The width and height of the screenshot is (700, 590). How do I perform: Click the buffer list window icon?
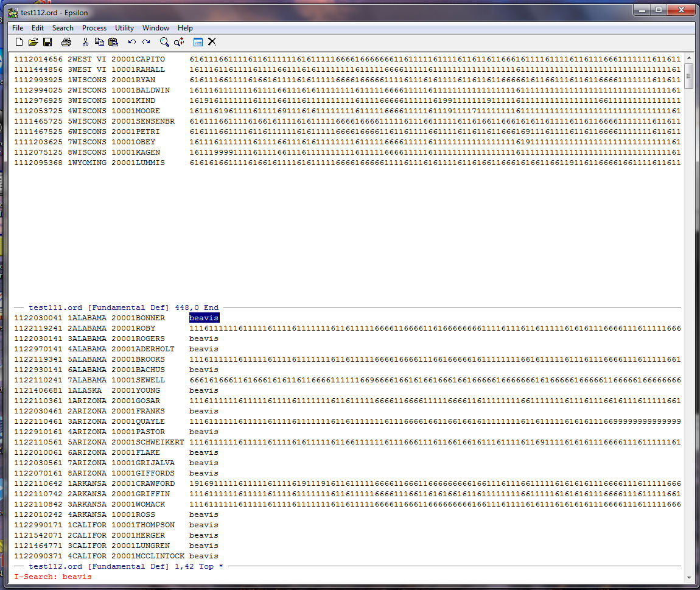point(198,42)
